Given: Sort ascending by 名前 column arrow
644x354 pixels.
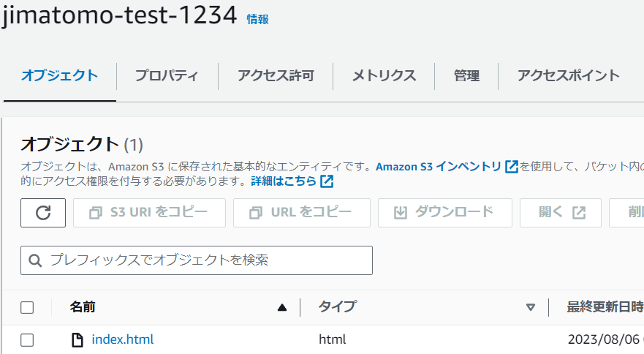Looking at the screenshot, I should [281, 307].
